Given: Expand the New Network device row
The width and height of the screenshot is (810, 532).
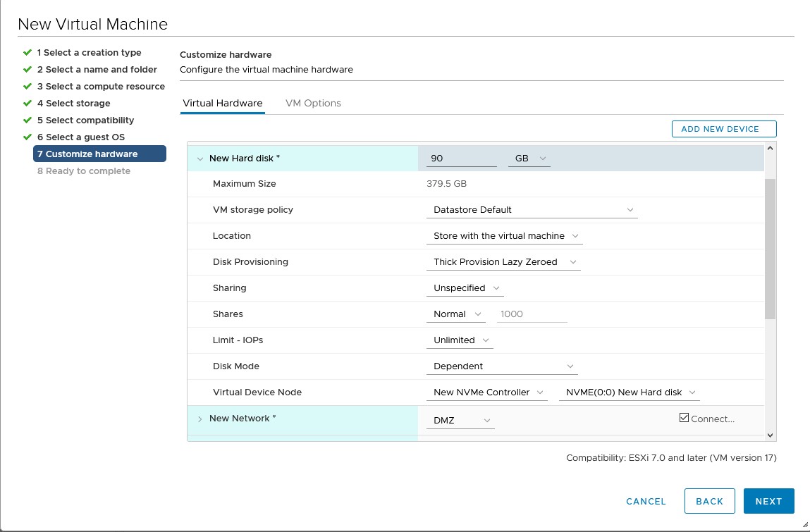Looking at the screenshot, I should click(200, 419).
